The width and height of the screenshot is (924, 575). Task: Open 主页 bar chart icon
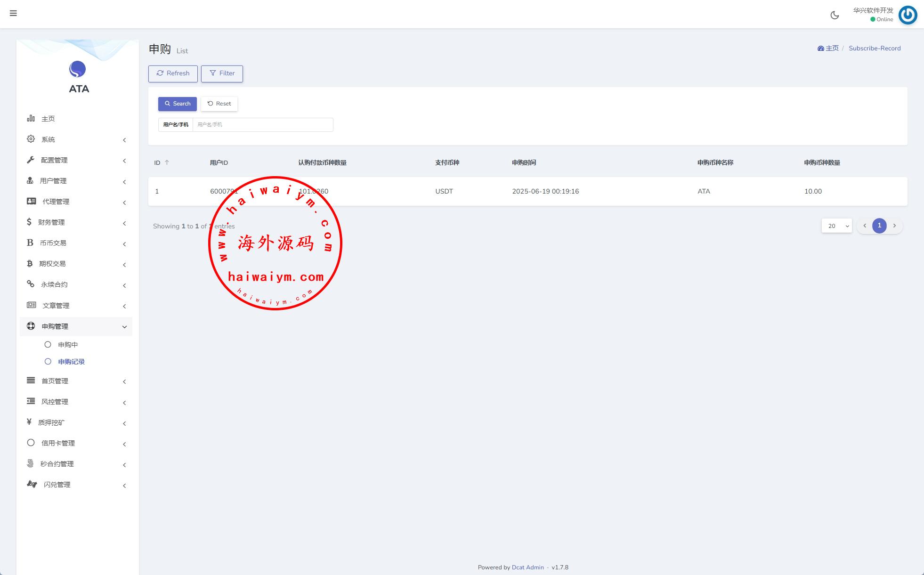(31, 118)
